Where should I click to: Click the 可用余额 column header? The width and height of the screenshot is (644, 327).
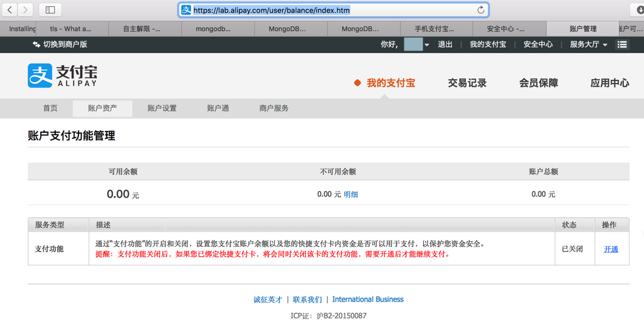[x=123, y=172]
